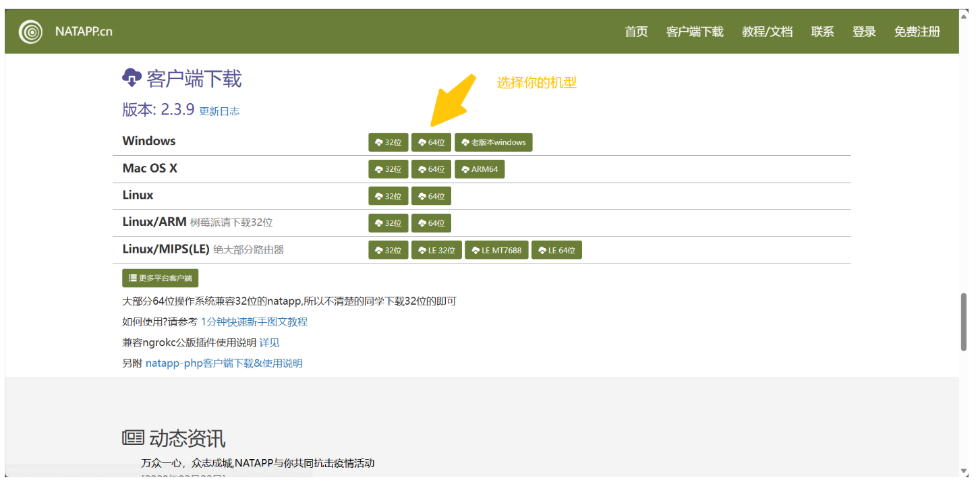Download Linux/MIPS(LE) 32位 client

(x=388, y=250)
